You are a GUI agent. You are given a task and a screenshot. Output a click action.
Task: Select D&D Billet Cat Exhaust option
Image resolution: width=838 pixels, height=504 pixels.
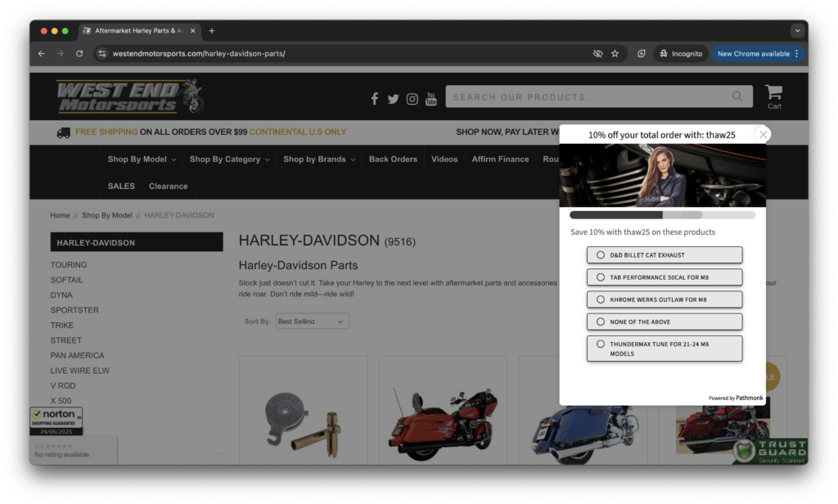click(x=664, y=255)
